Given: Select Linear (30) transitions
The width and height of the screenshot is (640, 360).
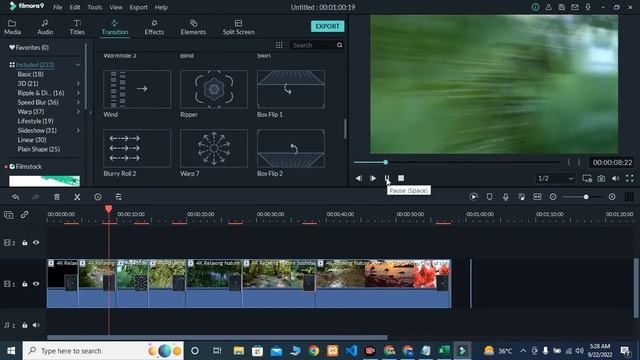Looking at the screenshot, I should pyautogui.click(x=32, y=140).
